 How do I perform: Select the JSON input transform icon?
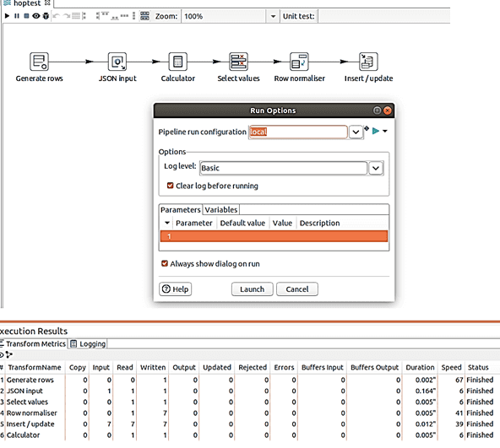(x=117, y=62)
